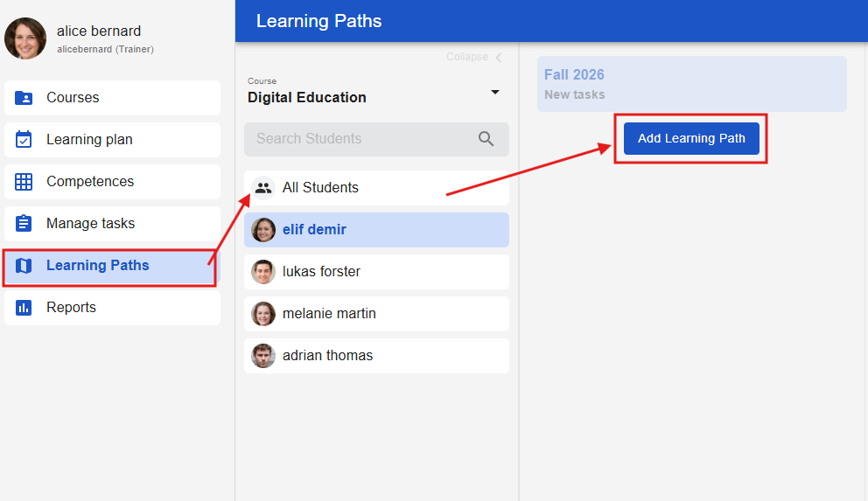
Task: Click the search magnifier icon
Action: 486,139
